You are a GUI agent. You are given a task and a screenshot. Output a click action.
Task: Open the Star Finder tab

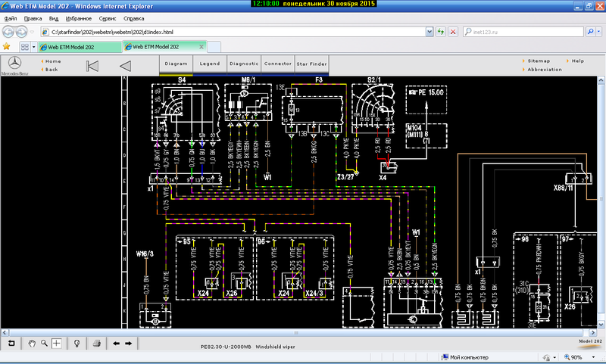click(x=312, y=64)
